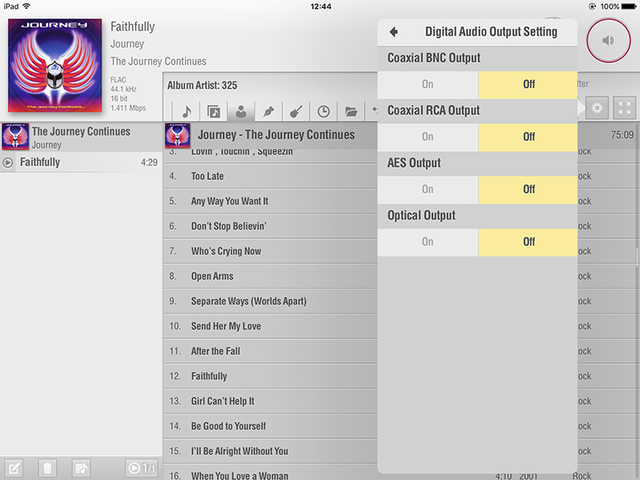
Task: Open the guitar genre browse icon
Action: [297, 110]
